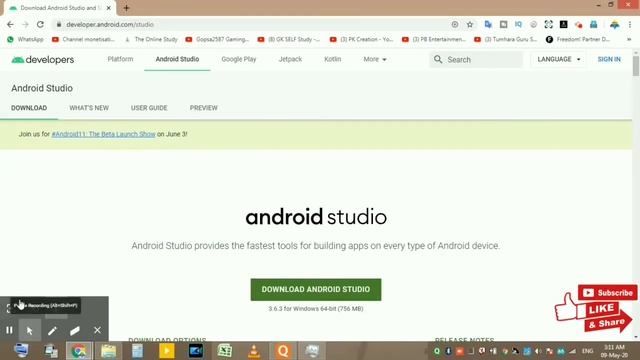
Task: Select the eraser tool in recorder toolbar
Action: pyautogui.click(x=75, y=330)
